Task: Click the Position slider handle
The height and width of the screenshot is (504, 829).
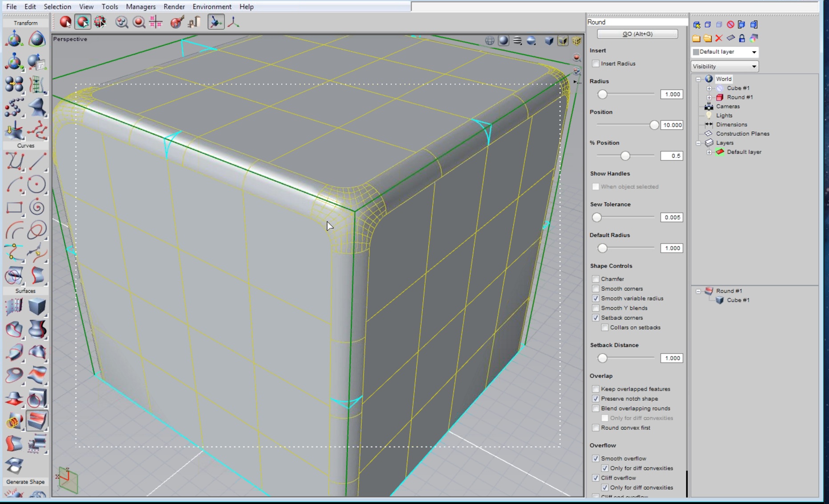Action: 654,125
